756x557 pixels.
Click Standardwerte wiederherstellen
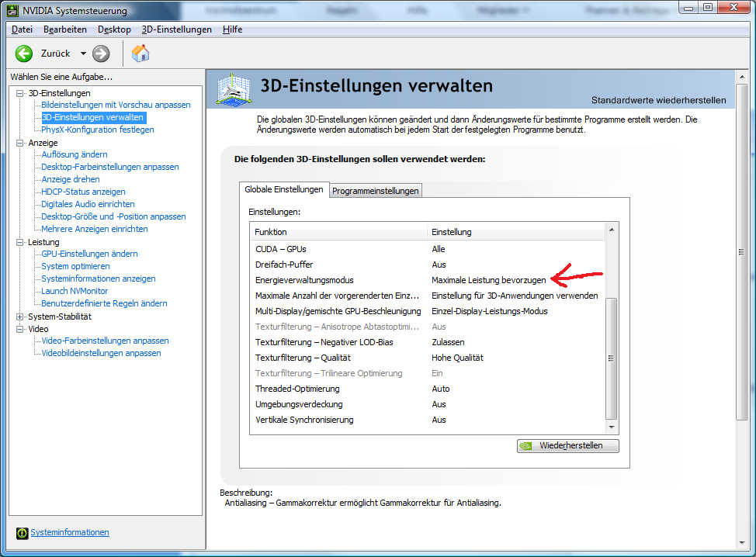pyautogui.click(x=659, y=100)
